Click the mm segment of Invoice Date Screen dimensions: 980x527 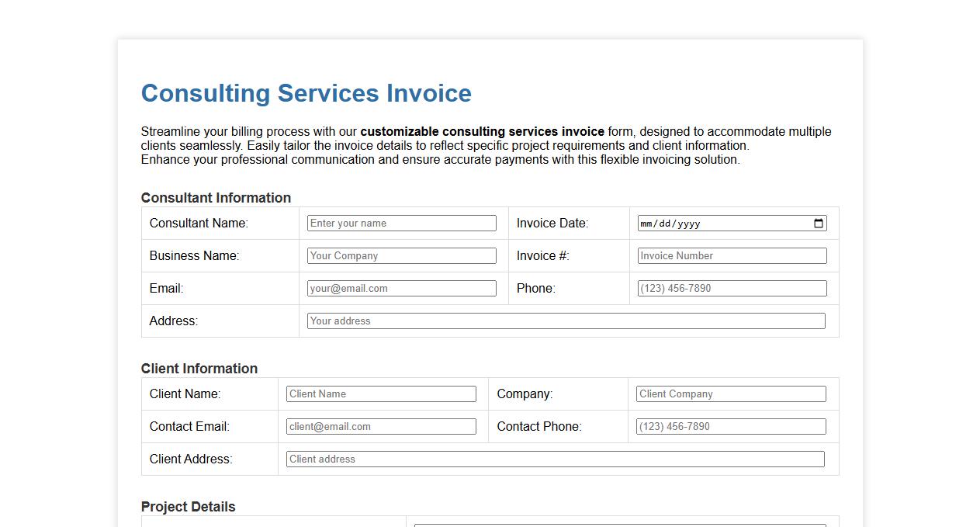click(x=646, y=223)
